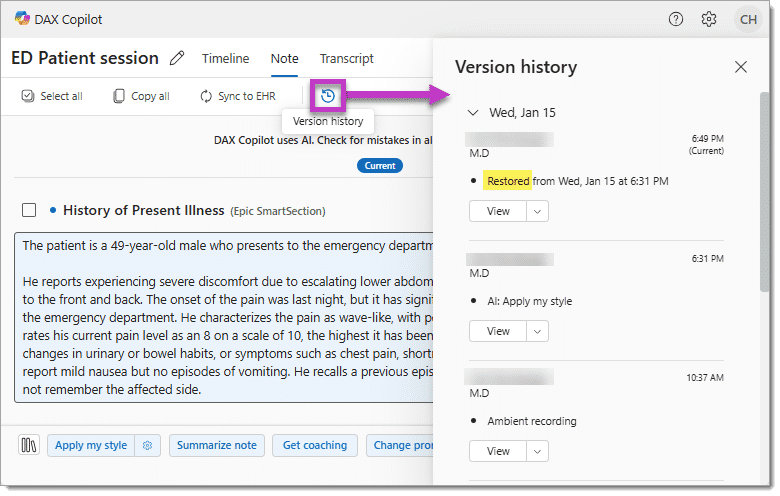Click the Apply my style button
780x496 pixels.
91,445
